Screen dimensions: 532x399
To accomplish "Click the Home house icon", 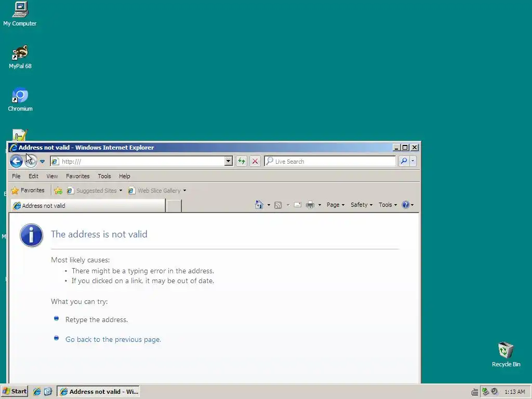I will click(x=259, y=205).
